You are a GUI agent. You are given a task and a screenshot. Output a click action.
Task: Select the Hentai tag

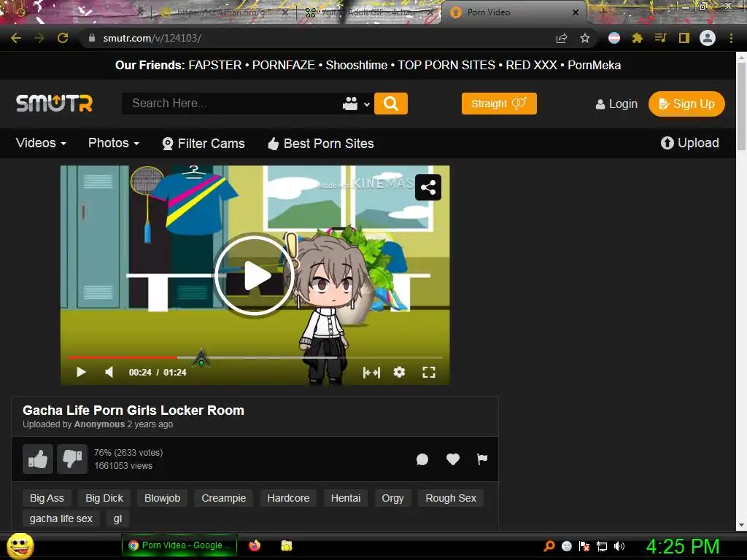pyautogui.click(x=345, y=498)
